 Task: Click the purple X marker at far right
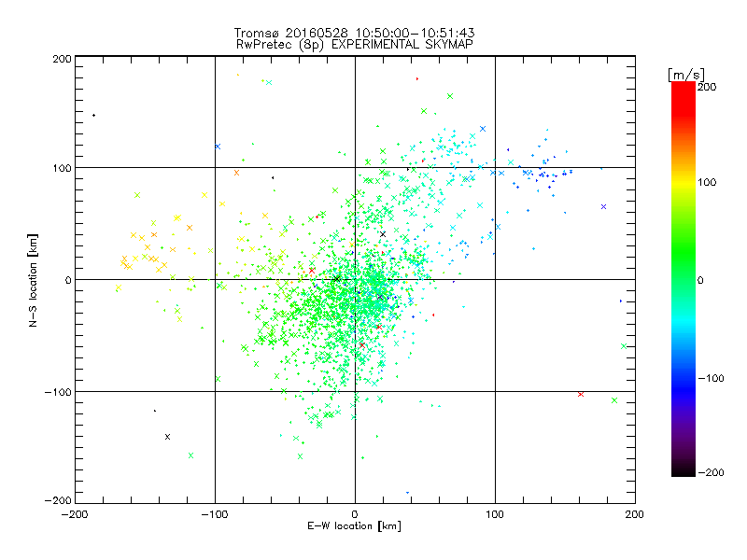[603, 206]
